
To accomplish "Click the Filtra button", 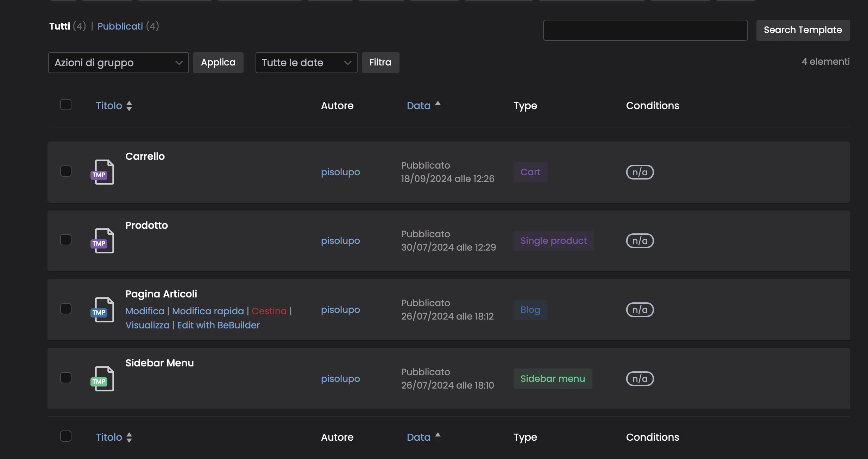I will click(380, 63).
